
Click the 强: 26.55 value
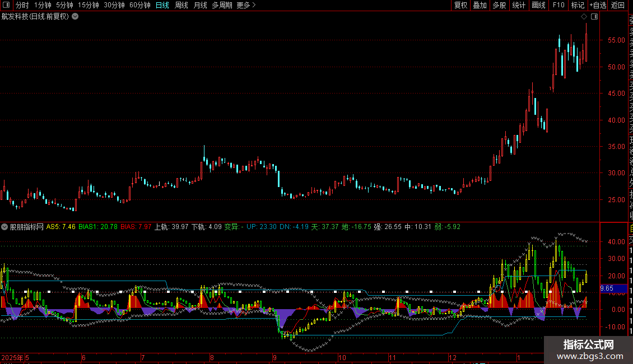coord(388,227)
